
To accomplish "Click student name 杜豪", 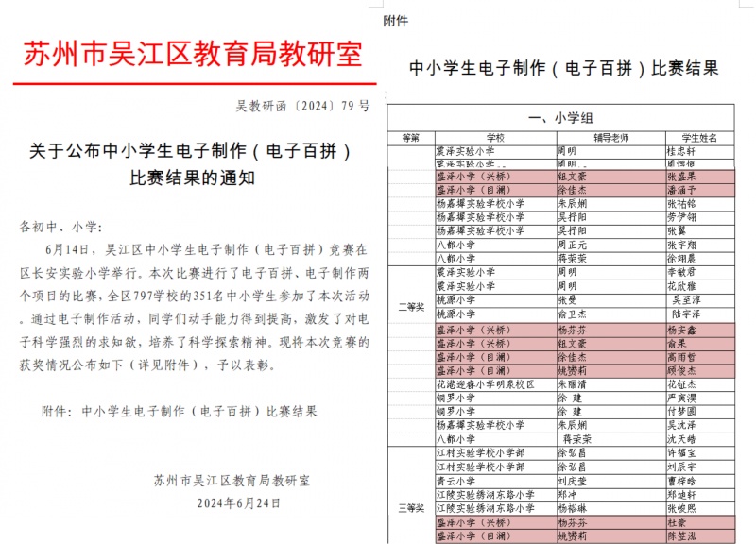I will (x=677, y=522).
